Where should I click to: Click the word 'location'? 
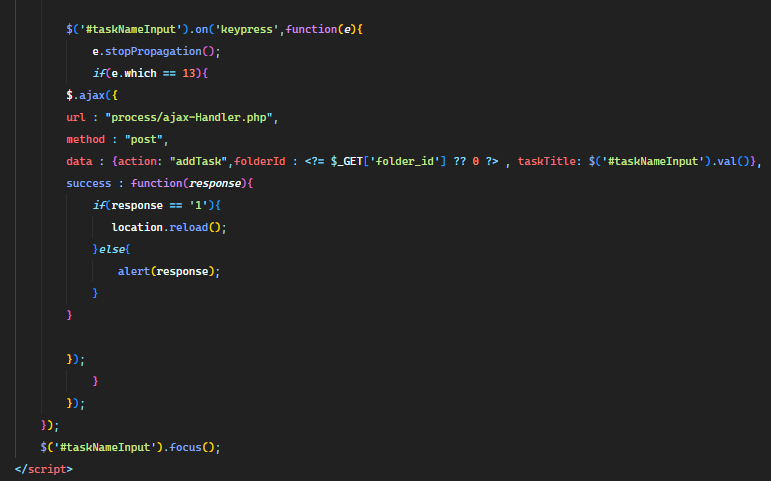click(137, 227)
